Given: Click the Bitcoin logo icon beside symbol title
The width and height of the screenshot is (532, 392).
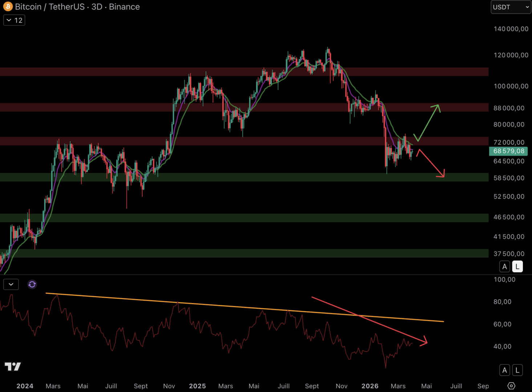Looking at the screenshot, I should pyautogui.click(x=8, y=7).
